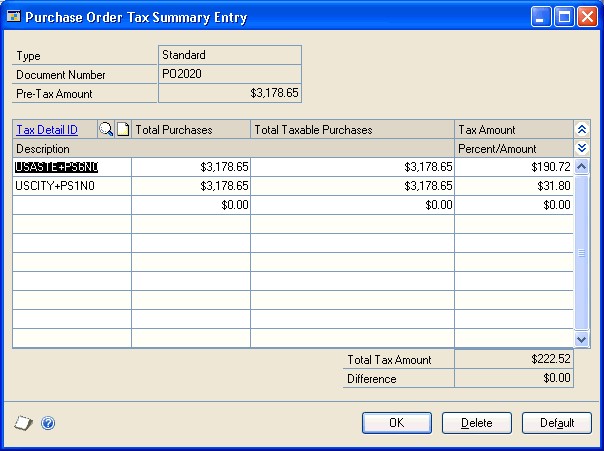The image size is (604, 451).
Task: Click the scrollbar up arrow
Action: (x=581, y=167)
